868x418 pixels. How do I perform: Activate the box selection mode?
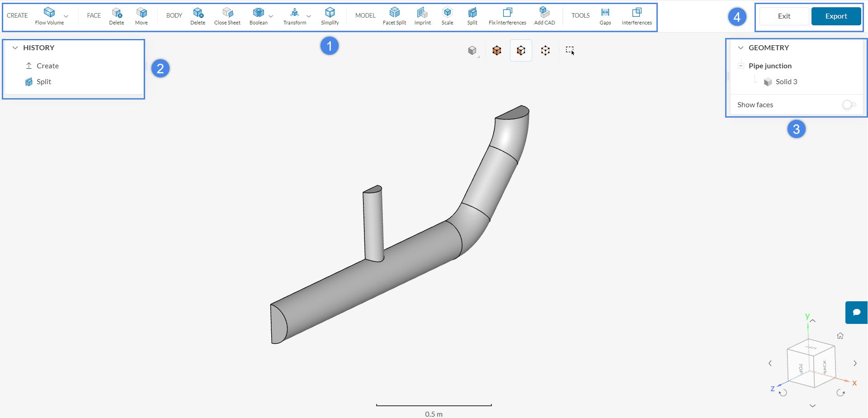[570, 50]
